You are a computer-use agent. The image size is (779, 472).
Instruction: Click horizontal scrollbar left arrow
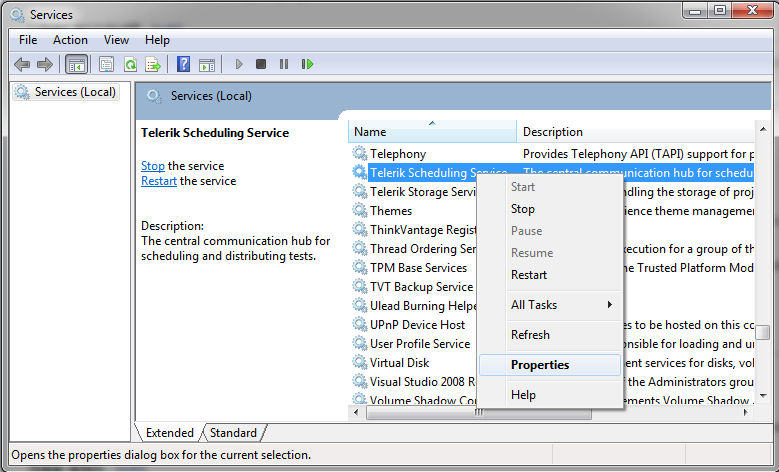[x=356, y=412]
